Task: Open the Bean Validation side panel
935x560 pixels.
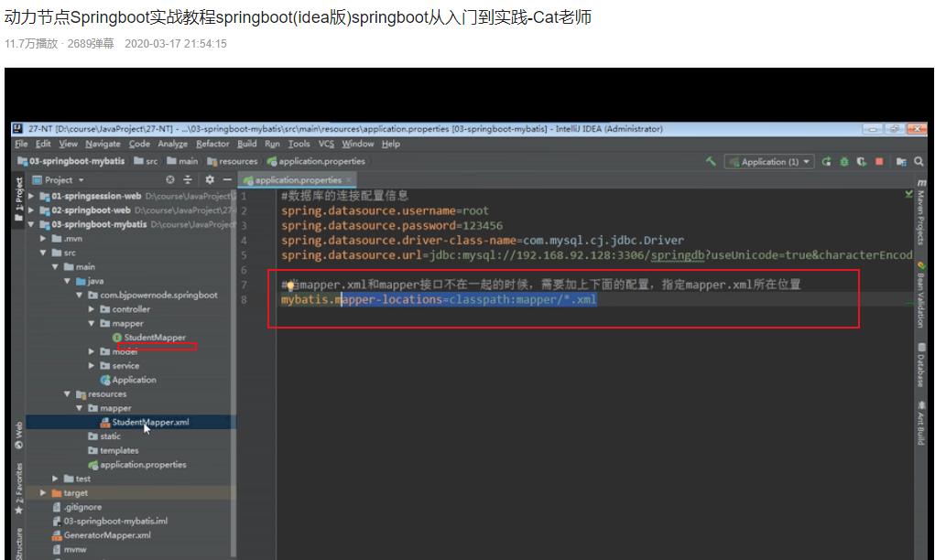Action: [x=921, y=295]
